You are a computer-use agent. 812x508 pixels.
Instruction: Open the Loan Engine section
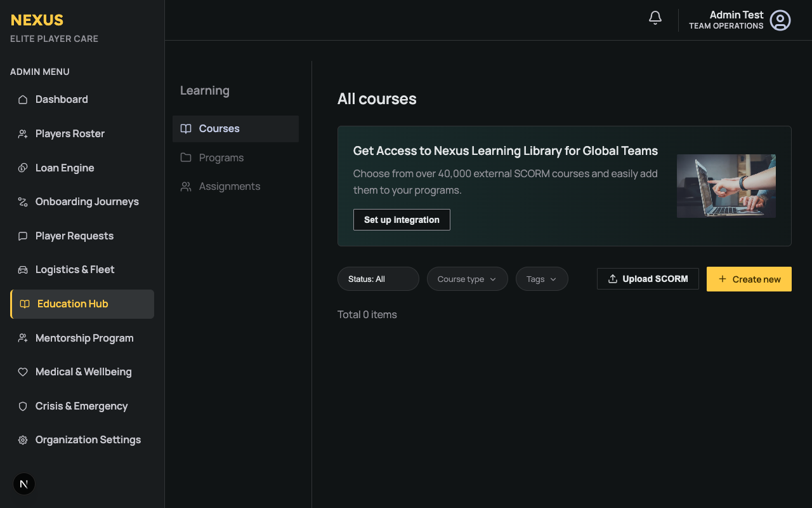click(82, 168)
